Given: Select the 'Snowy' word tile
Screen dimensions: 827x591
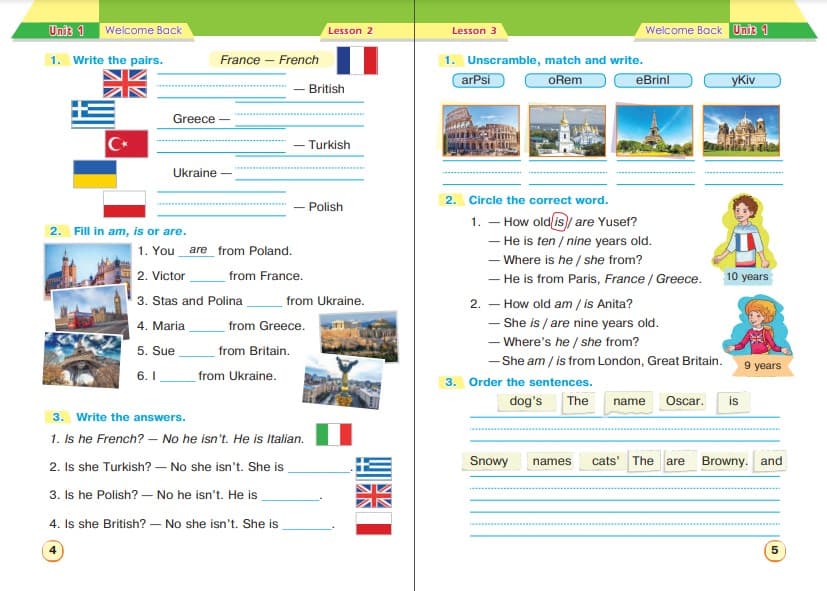Looking at the screenshot, I should tap(489, 461).
